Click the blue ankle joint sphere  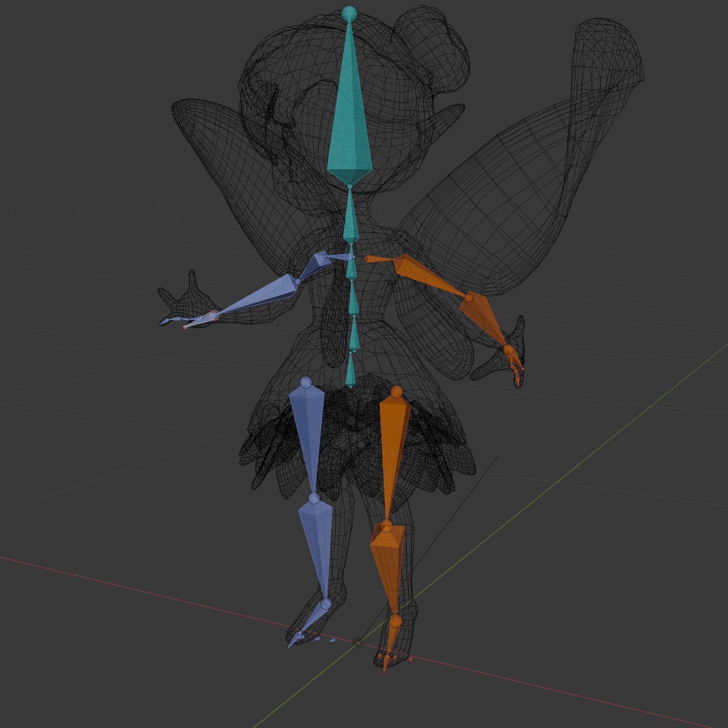pos(326,604)
